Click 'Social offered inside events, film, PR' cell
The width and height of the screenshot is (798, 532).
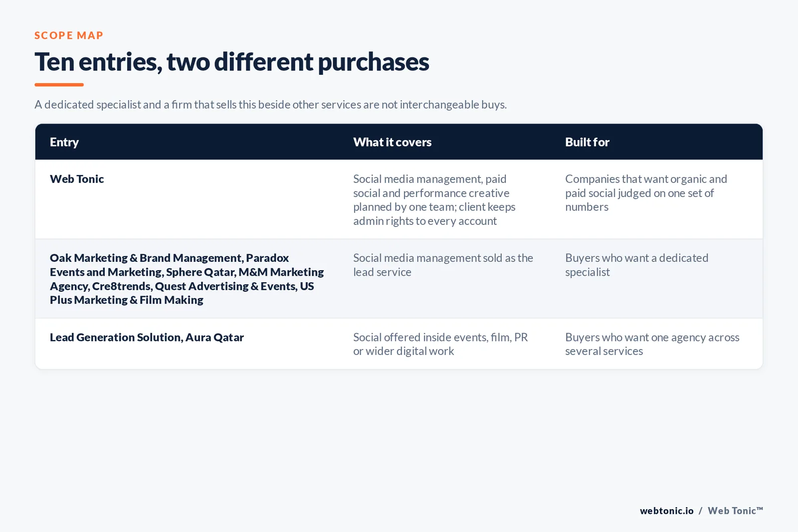tap(440, 344)
